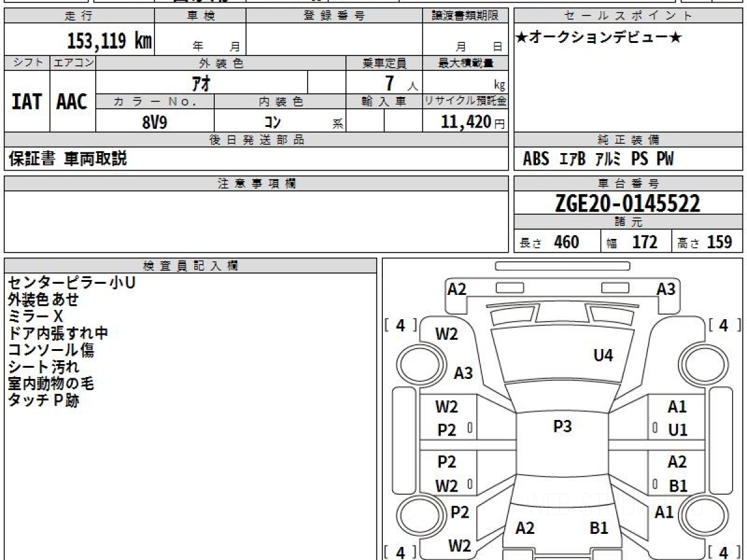Select the 注意事項欄 header
747x560 pixels.
[256, 184]
